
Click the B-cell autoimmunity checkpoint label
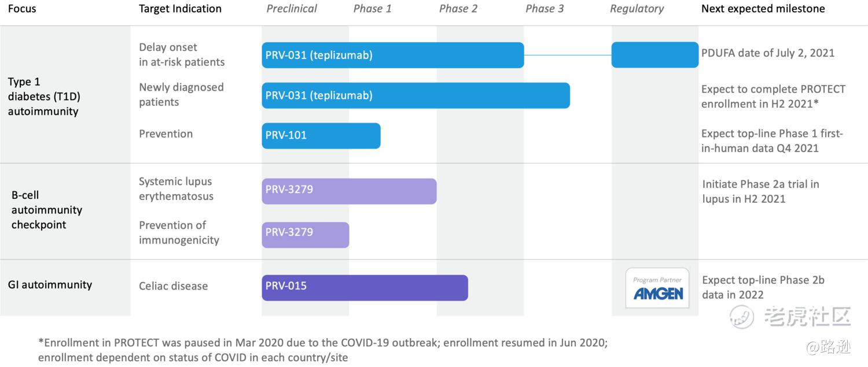[x=46, y=210]
